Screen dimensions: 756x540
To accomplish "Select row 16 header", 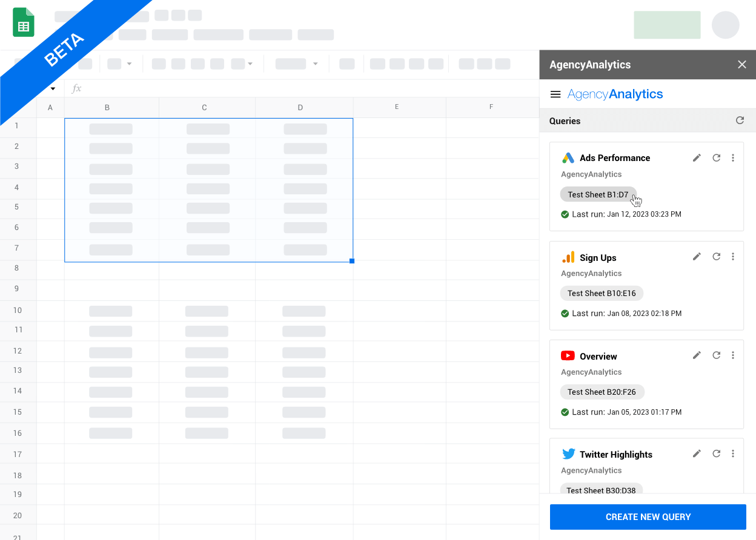I will pos(18,433).
